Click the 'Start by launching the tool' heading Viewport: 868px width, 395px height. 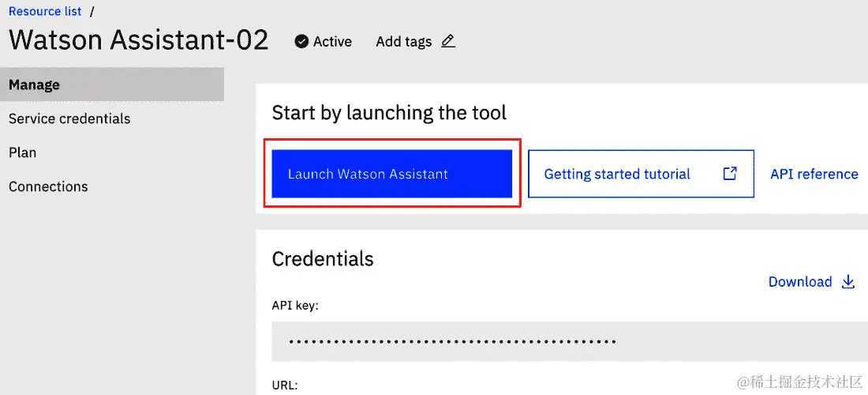[x=389, y=113]
